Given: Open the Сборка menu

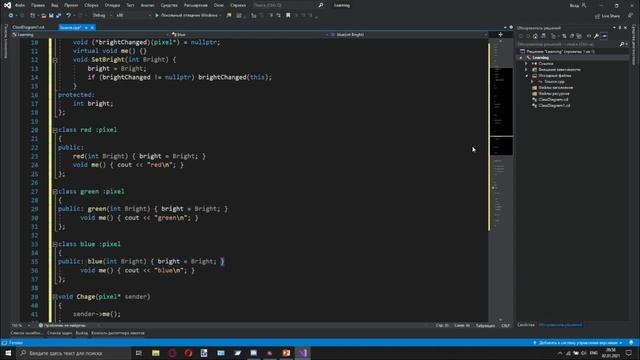Looking at the screenshot, I should [91, 5].
